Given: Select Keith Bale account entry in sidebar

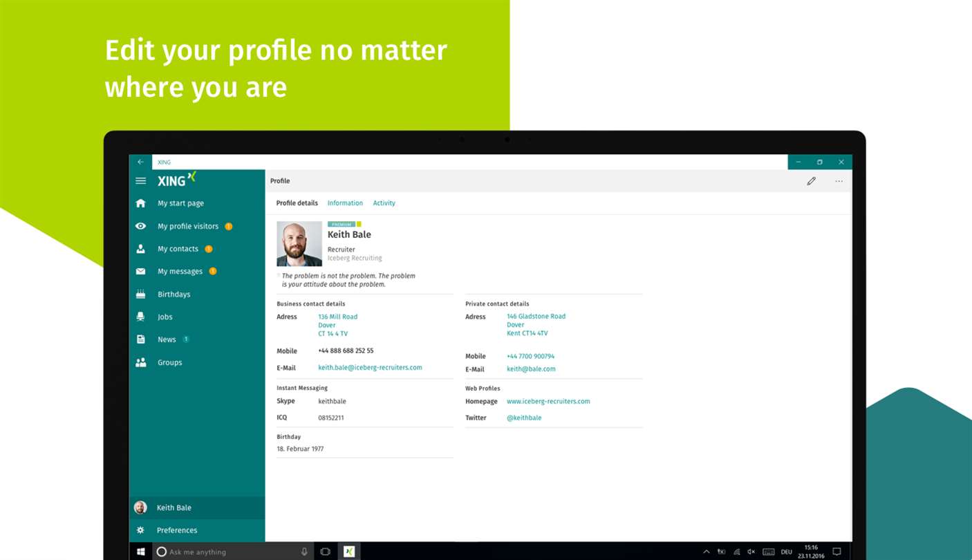Looking at the screenshot, I should pyautogui.click(x=197, y=507).
